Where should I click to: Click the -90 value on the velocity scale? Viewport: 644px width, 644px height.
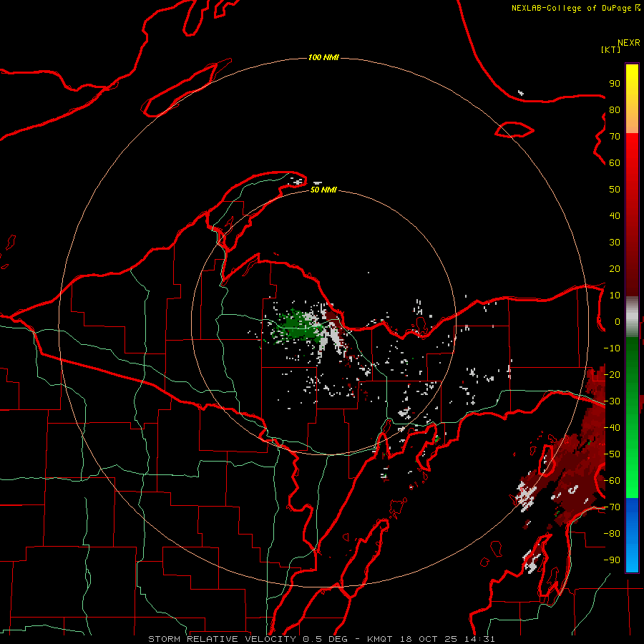pyautogui.click(x=612, y=560)
